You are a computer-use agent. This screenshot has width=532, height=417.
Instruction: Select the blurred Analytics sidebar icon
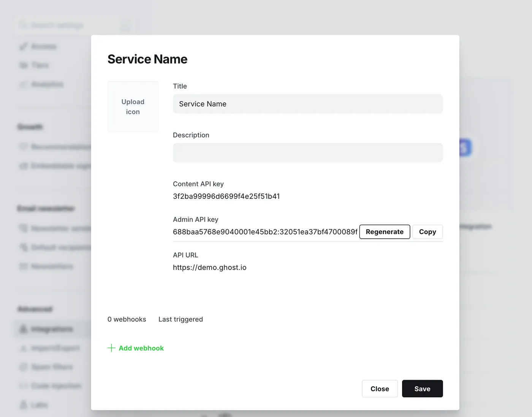[x=24, y=84]
